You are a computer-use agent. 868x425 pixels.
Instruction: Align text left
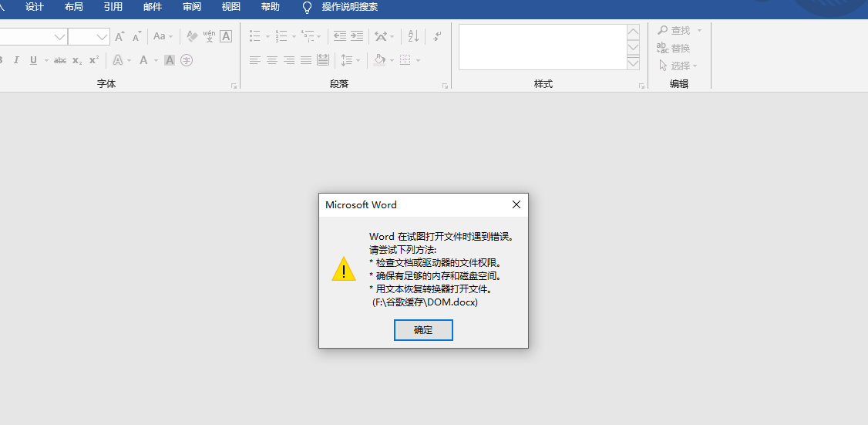(x=254, y=60)
